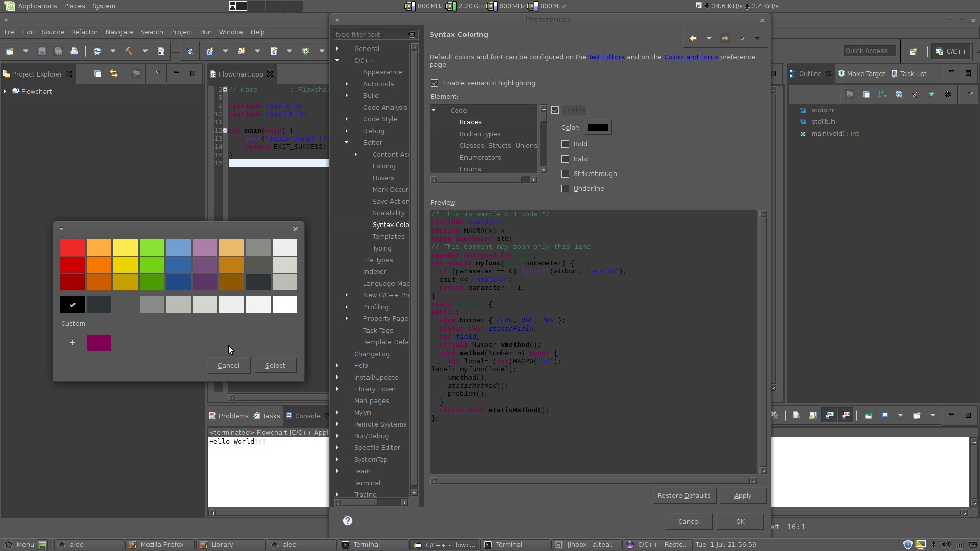
Task: Click the Save All icon in the main toolbar
Action: pyautogui.click(x=58, y=51)
